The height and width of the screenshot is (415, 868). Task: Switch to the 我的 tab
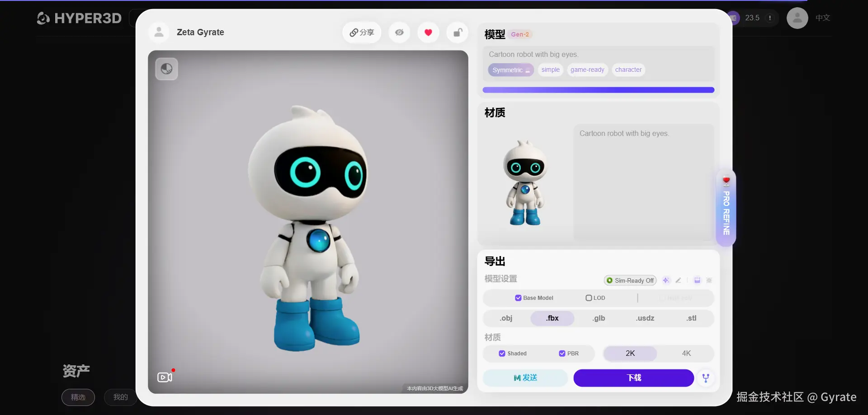coord(120,397)
